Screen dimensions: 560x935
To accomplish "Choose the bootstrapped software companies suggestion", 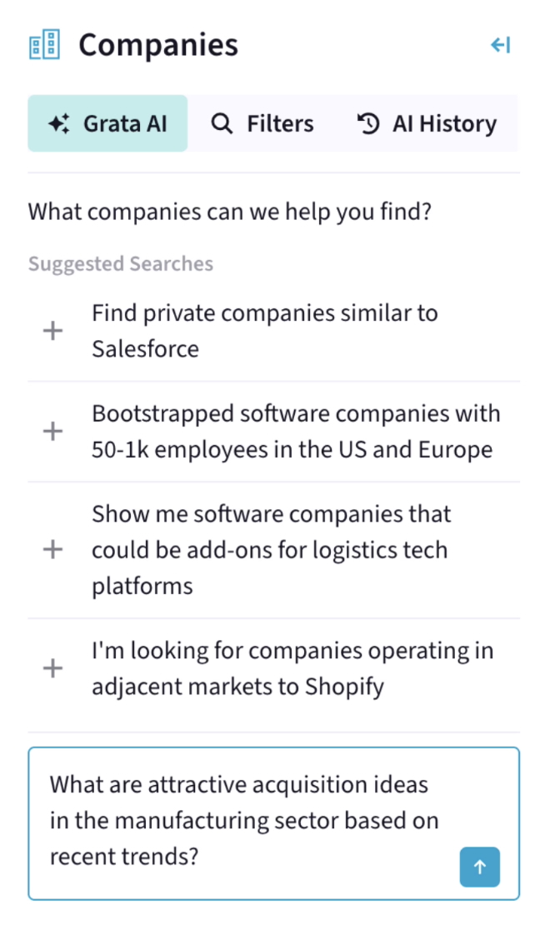I will (297, 431).
